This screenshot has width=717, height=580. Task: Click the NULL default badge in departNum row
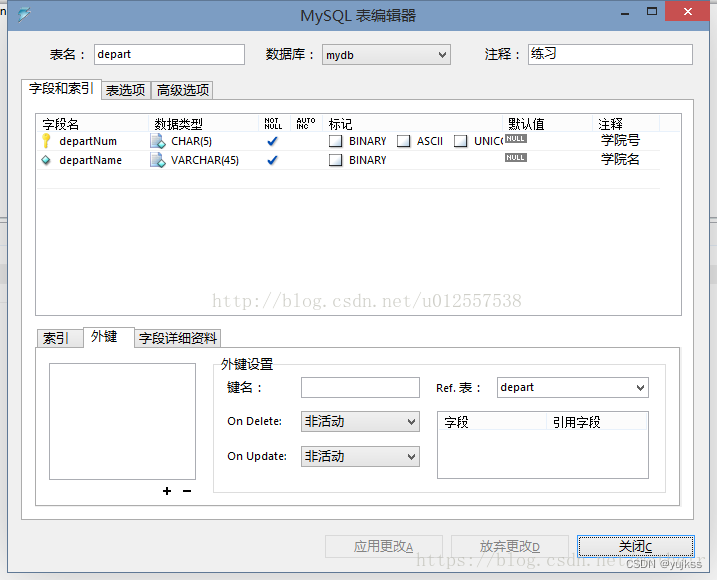tap(516, 139)
